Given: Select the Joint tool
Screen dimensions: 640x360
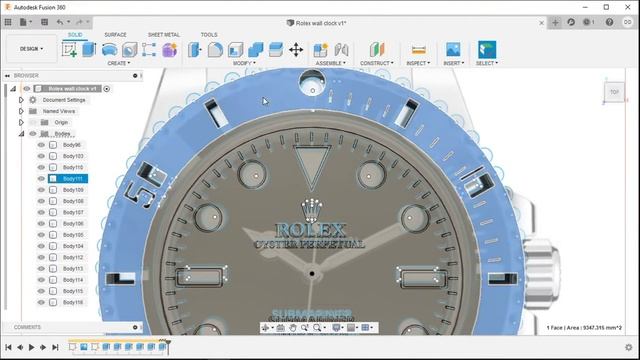Looking at the screenshot, I should click(341, 50).
